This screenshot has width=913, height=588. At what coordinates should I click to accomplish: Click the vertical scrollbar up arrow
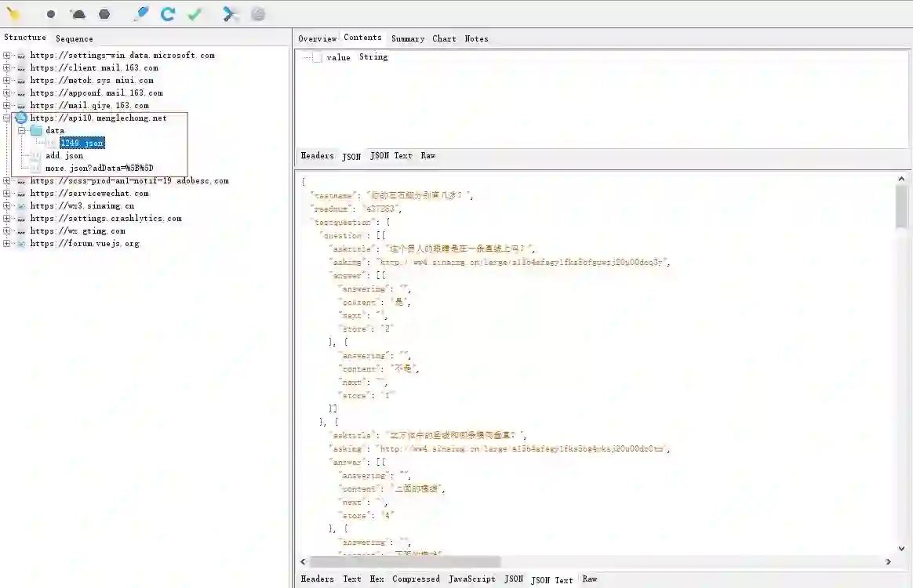point(901,180)
